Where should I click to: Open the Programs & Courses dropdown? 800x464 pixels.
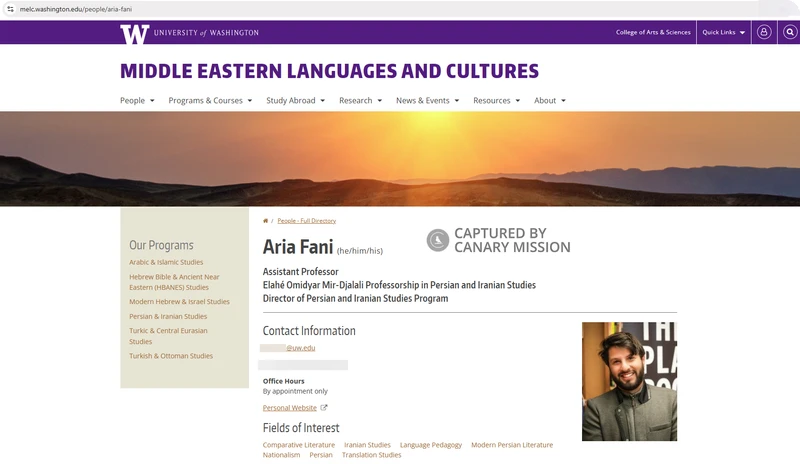coord(210,100)
